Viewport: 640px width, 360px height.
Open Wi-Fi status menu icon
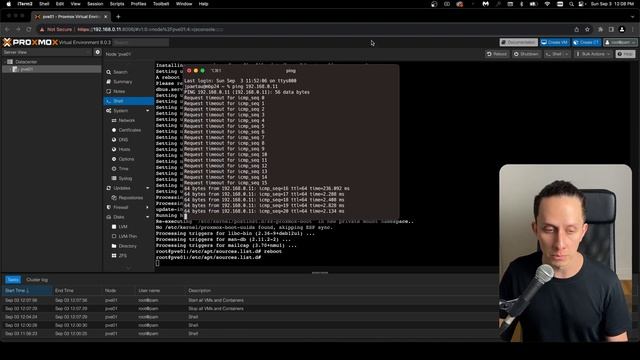click(547, 4)
